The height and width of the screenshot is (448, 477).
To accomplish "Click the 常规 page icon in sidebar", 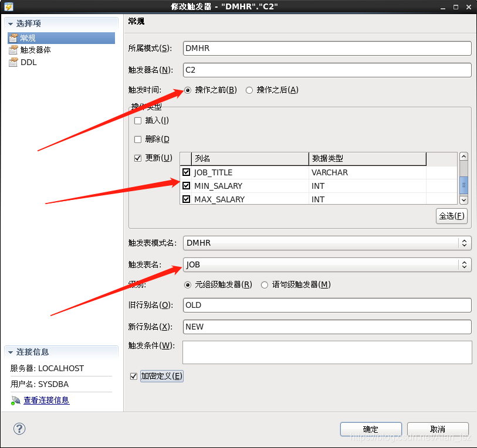I will point(13,38).
